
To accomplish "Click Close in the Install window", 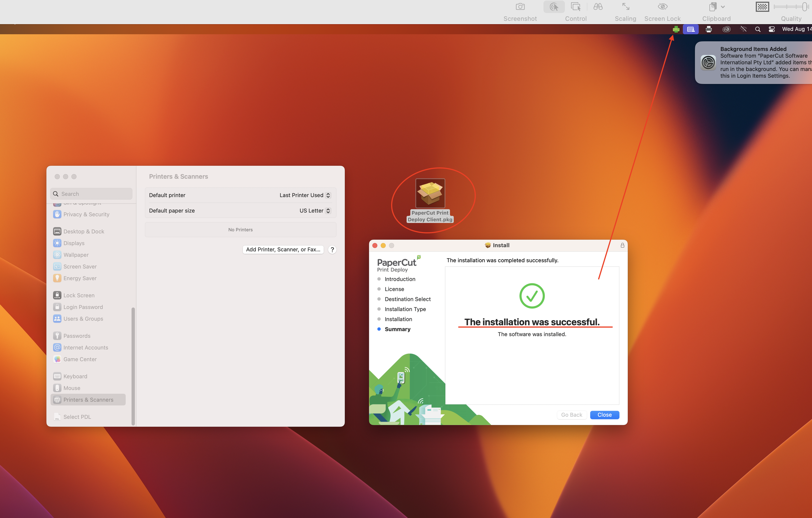I will [604, 415].
